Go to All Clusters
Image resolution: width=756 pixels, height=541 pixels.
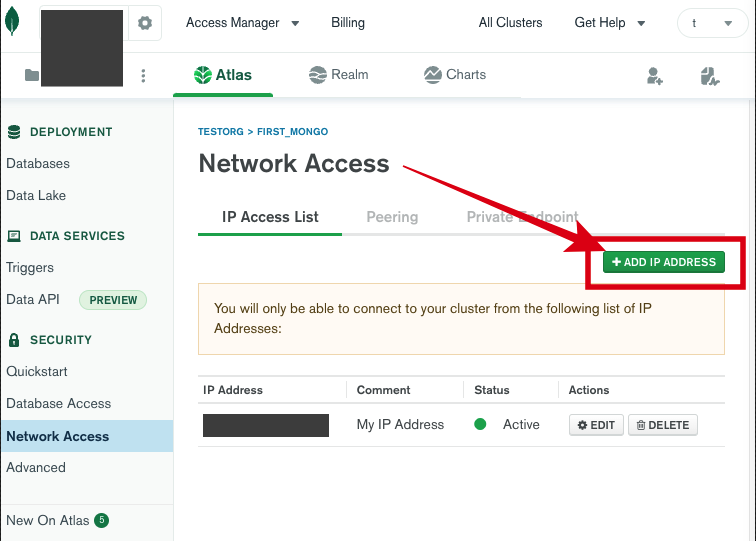click(510, 23)
